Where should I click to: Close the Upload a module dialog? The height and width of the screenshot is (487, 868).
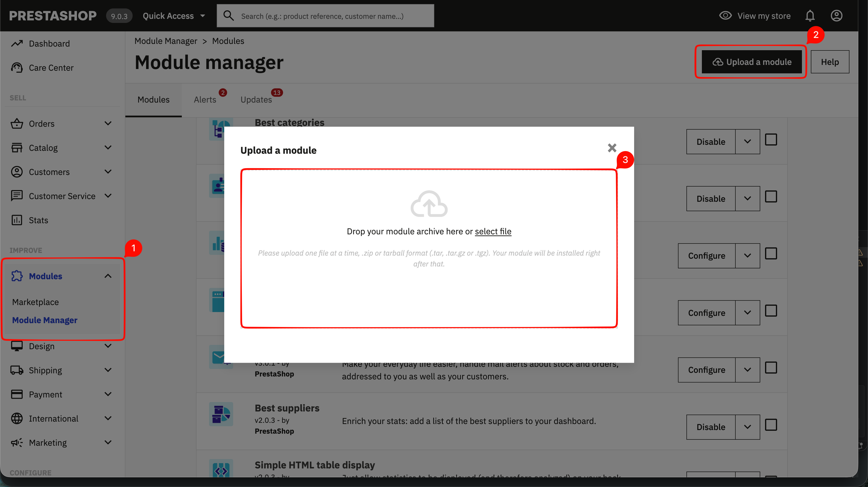point(612,148)
